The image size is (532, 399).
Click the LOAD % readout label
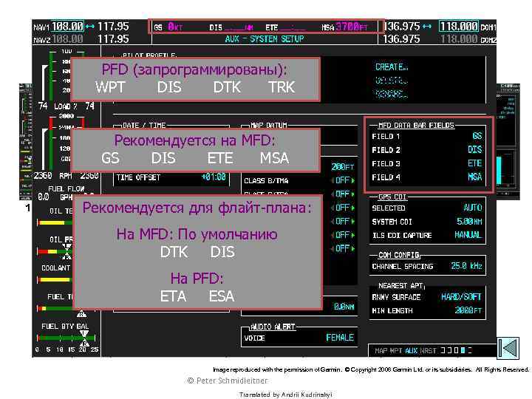[x=66, y=106]
